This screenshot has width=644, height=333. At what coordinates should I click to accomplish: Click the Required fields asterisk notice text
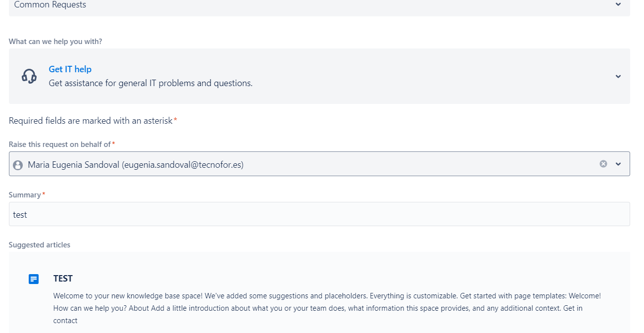pos(91,121)
